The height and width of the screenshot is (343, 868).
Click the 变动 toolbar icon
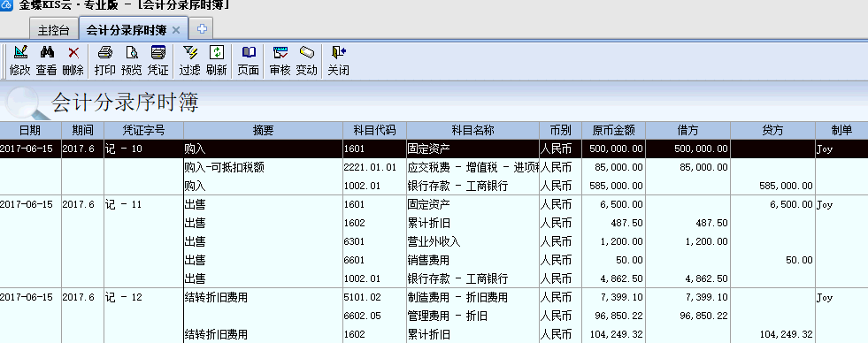[307, 52]
